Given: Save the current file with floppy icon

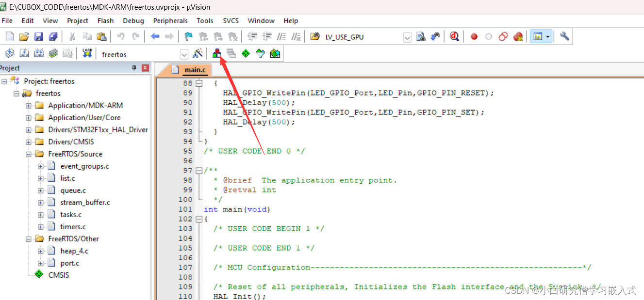Looking at the screenshot, I should click(38, 36).
